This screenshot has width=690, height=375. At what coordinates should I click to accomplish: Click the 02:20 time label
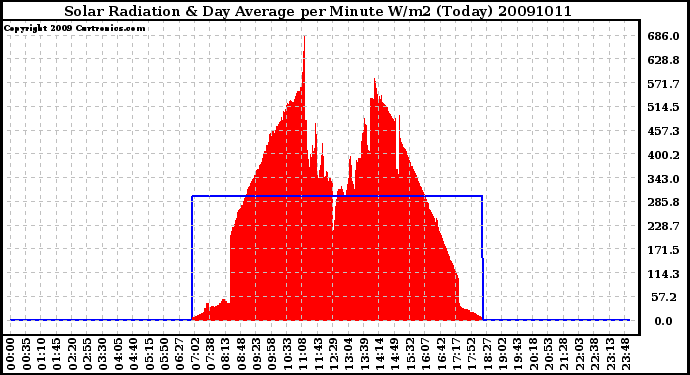pos(72,354)
